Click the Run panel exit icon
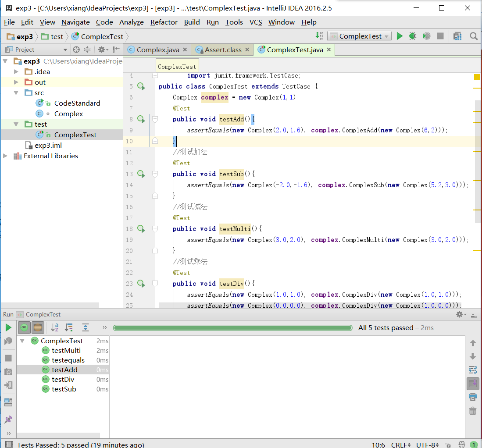 9,385
